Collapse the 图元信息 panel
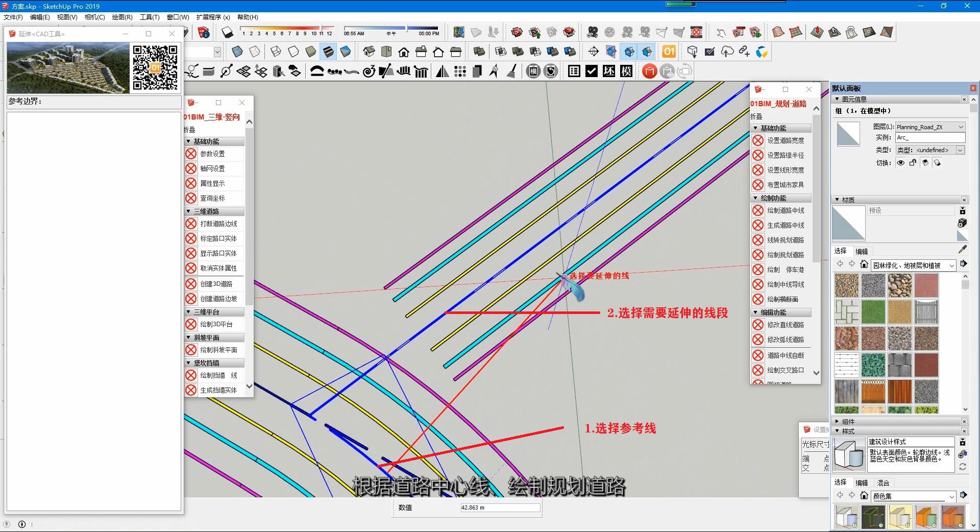 point(837,99)
